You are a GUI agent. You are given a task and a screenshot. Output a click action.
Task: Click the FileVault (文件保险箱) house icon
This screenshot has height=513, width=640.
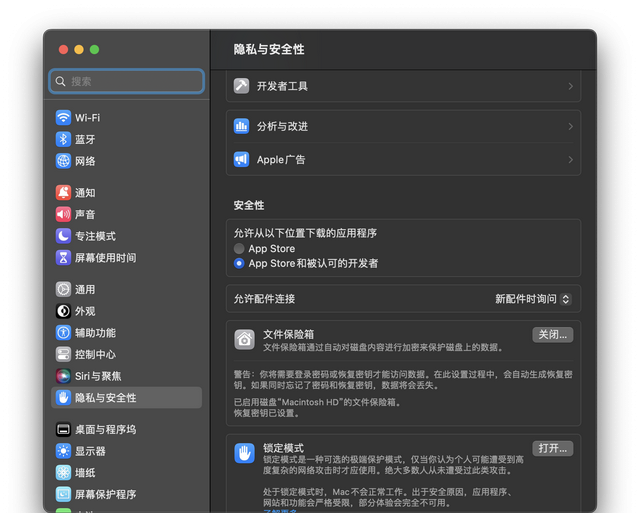point(244,340)
